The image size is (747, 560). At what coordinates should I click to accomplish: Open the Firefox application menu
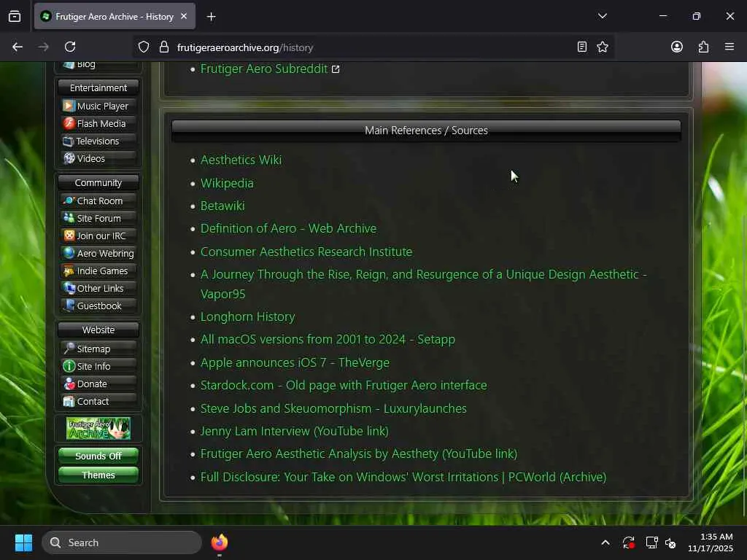729,47
